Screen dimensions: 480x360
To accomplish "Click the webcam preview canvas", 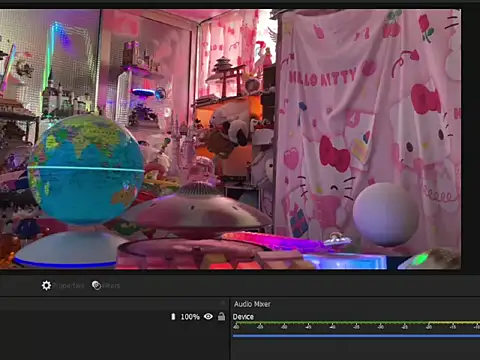I will coord(230,139).
